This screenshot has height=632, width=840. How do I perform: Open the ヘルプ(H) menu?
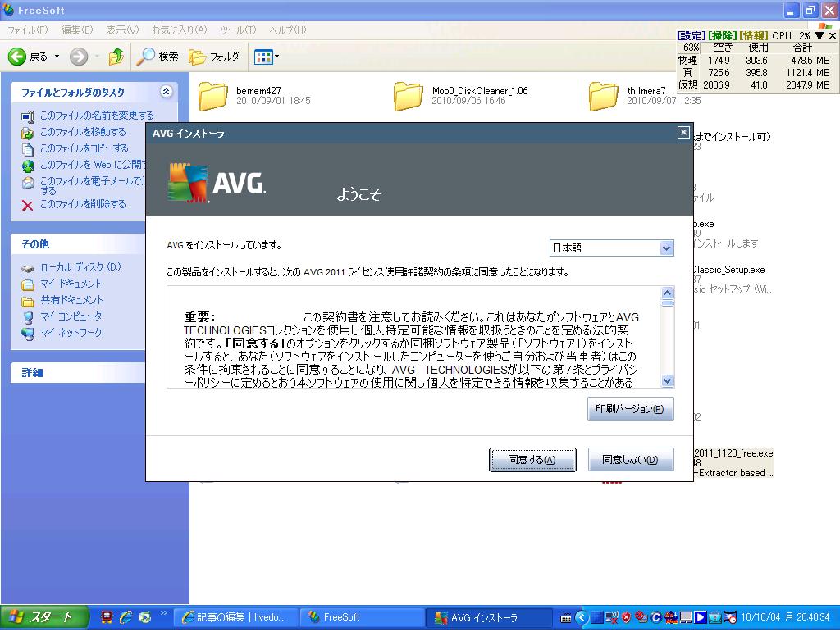pyautogui.click(x=288, y=30)
